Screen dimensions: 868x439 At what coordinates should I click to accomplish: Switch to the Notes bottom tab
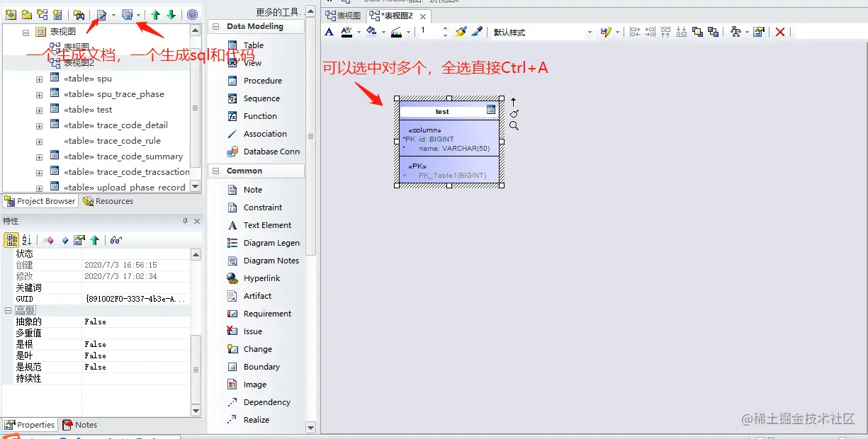click(x=80, y=425)
